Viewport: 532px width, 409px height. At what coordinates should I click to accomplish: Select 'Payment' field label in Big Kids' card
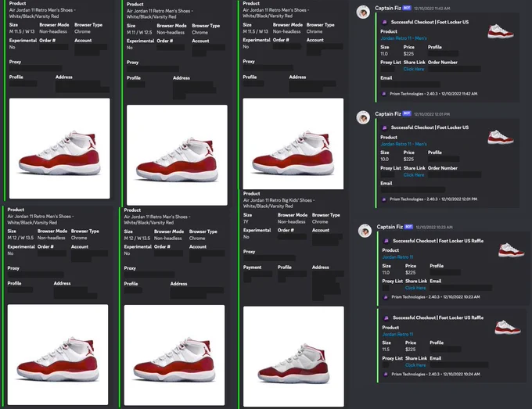coord(252,267)
